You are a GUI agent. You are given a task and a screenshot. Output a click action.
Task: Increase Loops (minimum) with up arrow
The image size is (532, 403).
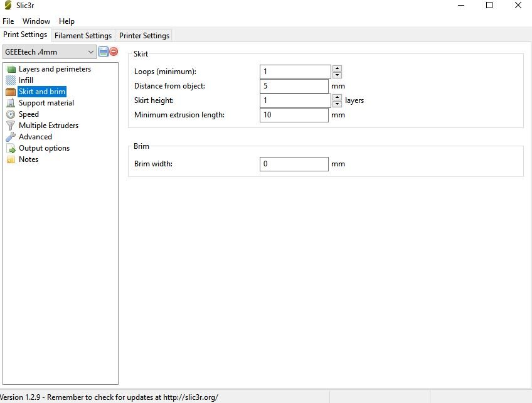(337, 68)
